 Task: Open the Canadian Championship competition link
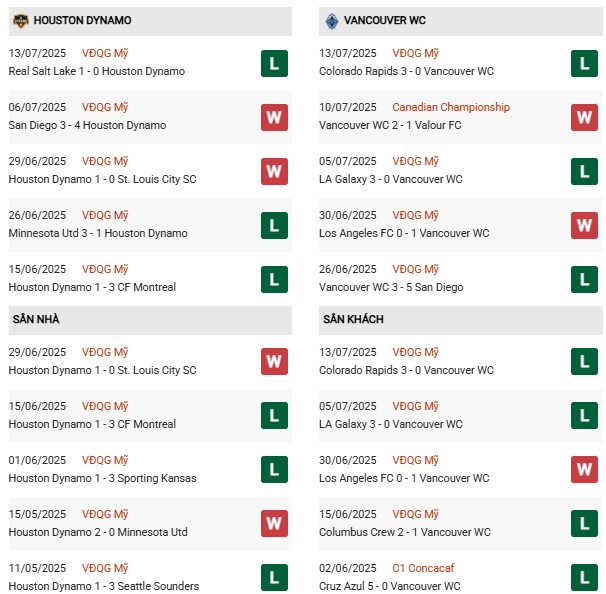450,107
